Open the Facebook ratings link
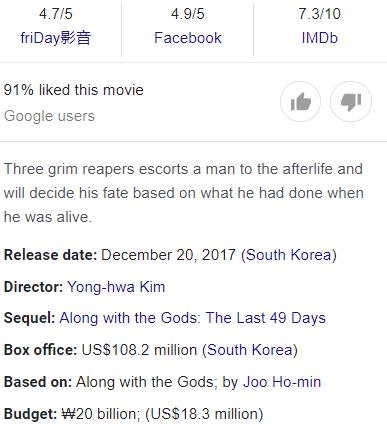Screen dimensions: 387x443 (x=188, y=38)
